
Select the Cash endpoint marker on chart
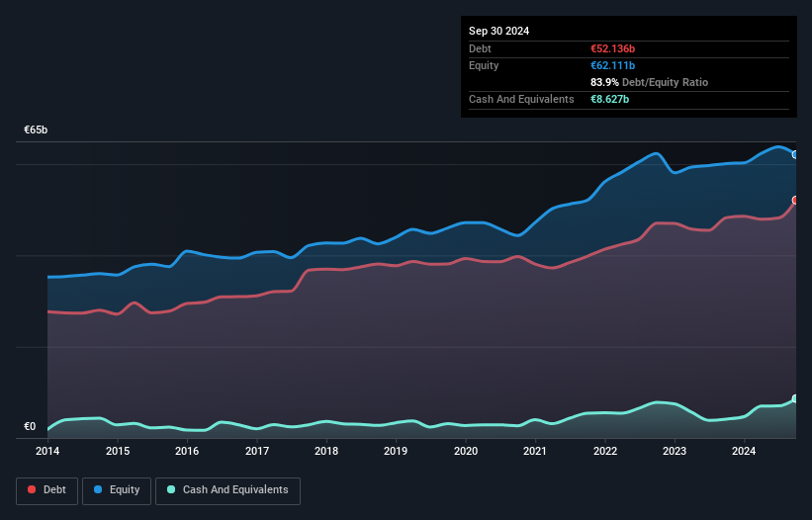click(795, 399)
